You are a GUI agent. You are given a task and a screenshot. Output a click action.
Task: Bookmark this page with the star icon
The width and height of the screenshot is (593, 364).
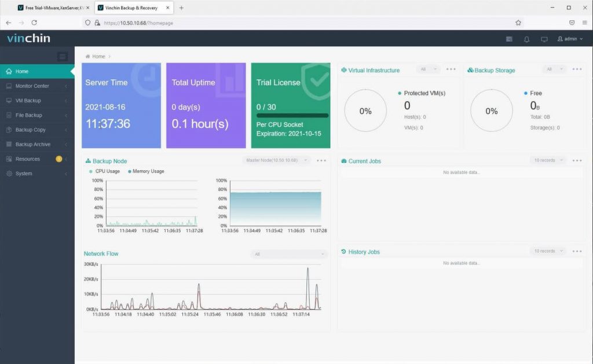[518, 23]
